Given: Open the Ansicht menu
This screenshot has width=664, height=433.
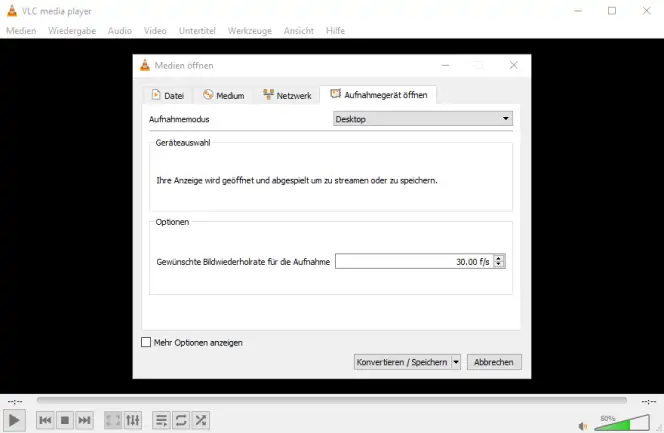Looking at the screenshot, I should [299, 30].
